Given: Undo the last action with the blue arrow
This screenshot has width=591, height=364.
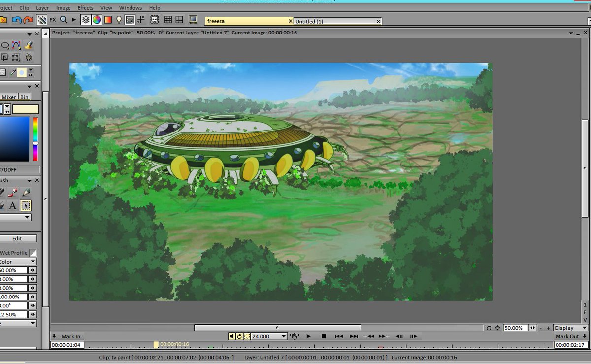Looking at the screenshot, I should pos(17,20).
